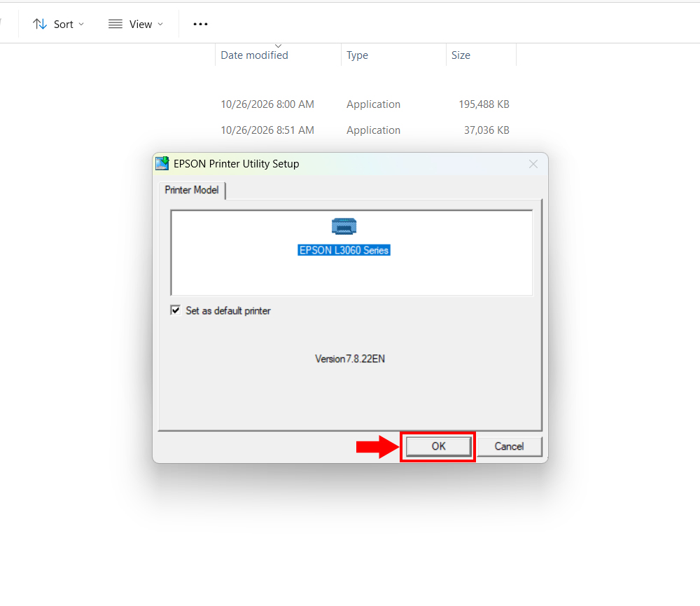Click the EPSON setup title bar icon

(x=162, y=163)
